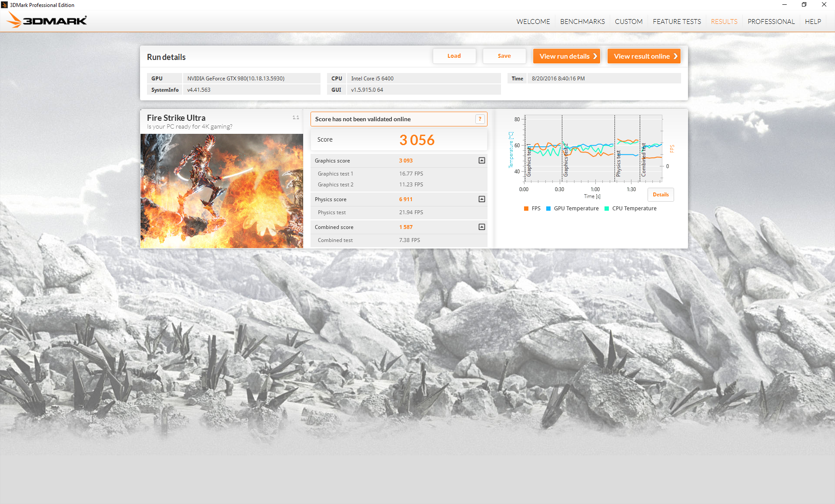The width and height of the screenshot is (835, 504).
Task: Go to the FEATURE TESTS tab
Action: click(677, 21)
